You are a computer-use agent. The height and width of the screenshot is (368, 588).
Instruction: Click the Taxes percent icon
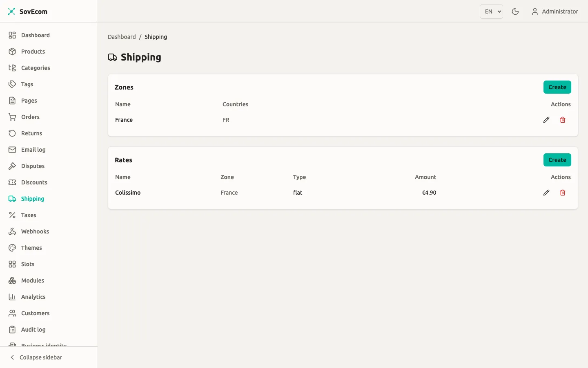12,215
